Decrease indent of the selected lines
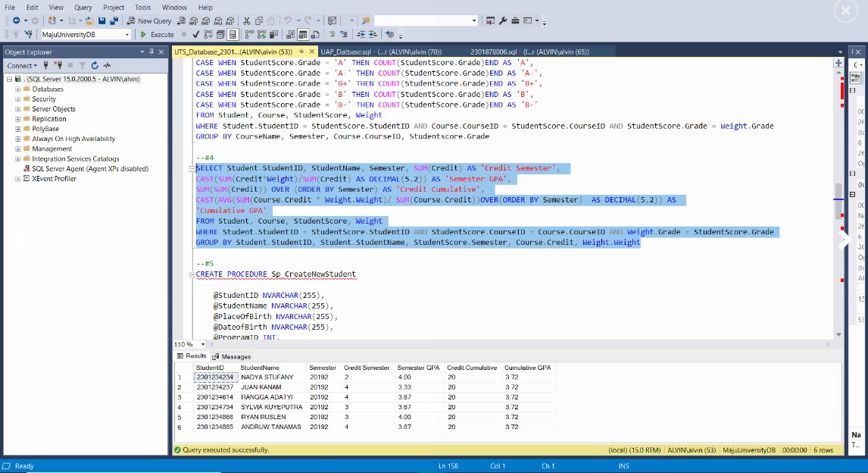 click(x=361, y=34)
